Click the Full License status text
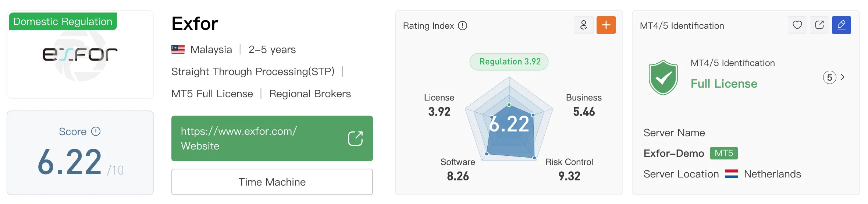The width and height of the screenshot is (868, 204). (x=724, y=84)
